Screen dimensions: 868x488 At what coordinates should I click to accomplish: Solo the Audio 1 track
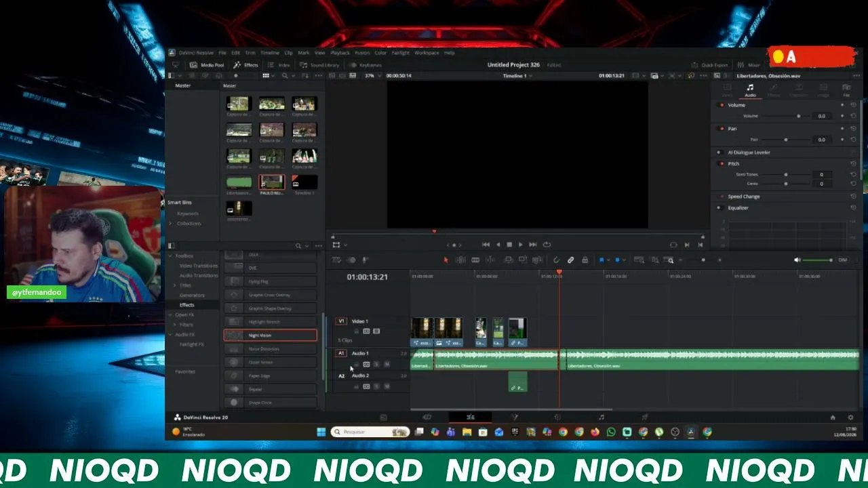pyautogui.click(x=376, y=365)
